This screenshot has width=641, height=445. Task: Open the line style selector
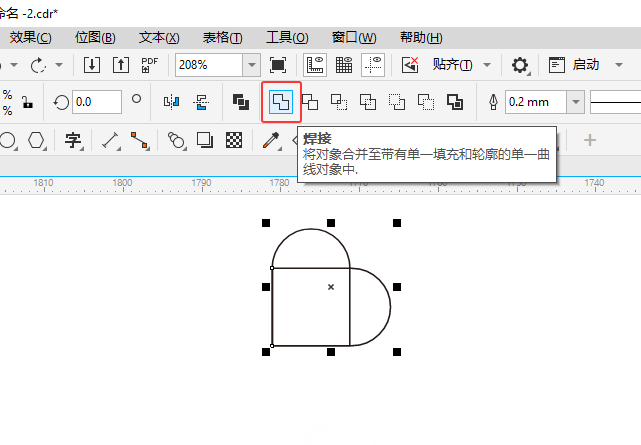tap(616, 102)
